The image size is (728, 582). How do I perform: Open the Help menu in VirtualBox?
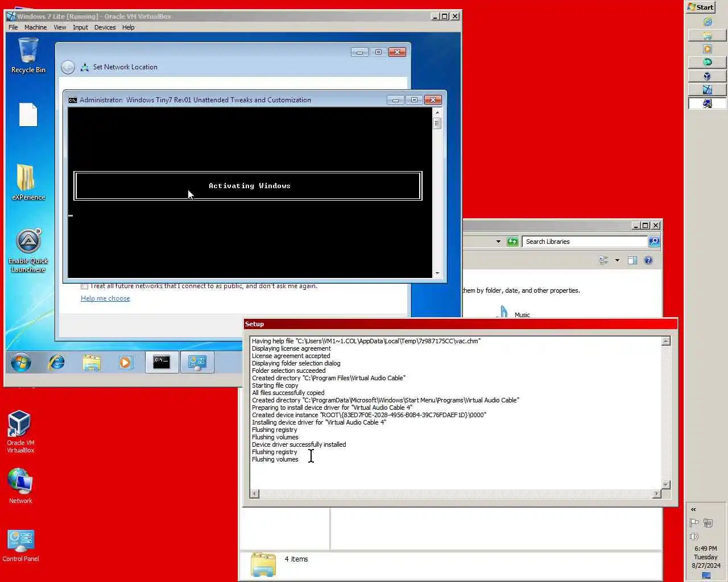(x=128, y=27)
